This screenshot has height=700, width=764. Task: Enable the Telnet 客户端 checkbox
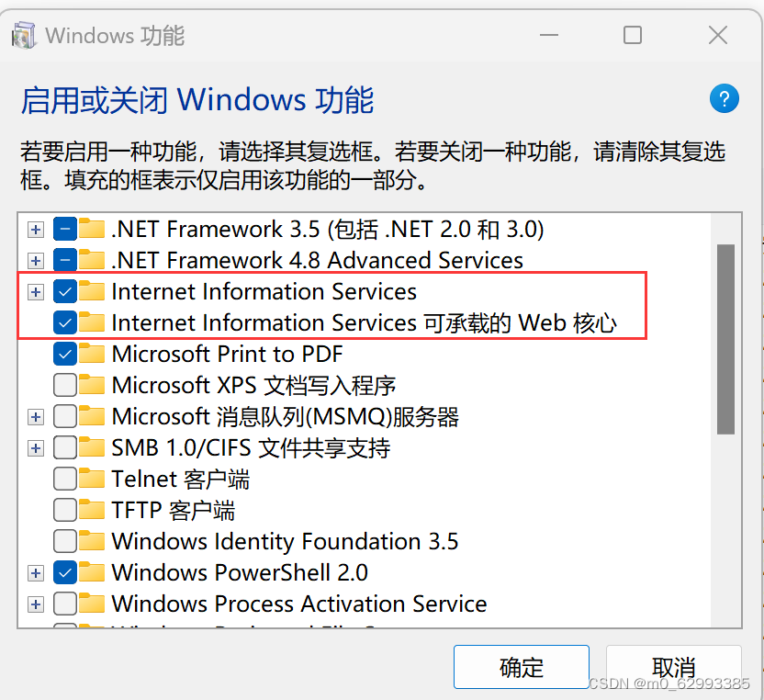click(65, 479)
